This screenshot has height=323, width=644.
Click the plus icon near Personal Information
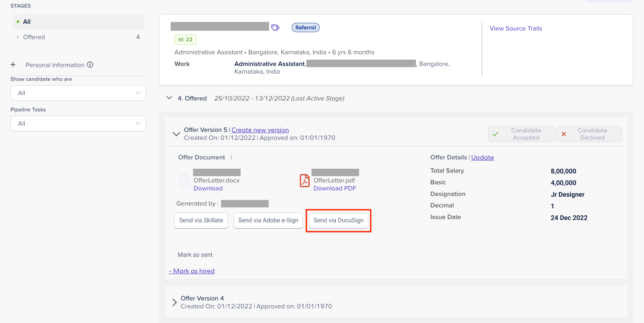pos(13,65)
